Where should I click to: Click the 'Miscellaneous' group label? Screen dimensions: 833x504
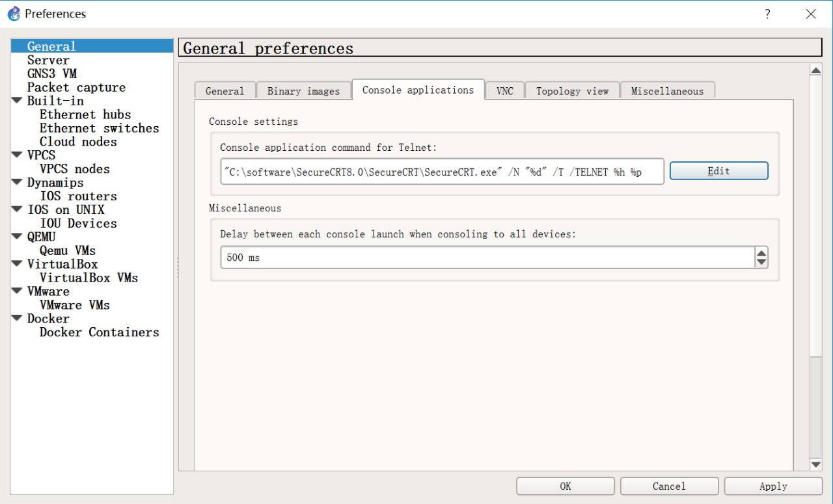pyautogui.click(x=245, y=208)
